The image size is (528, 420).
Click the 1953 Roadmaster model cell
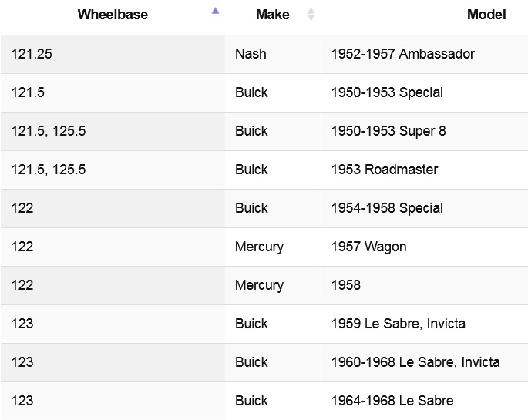tap(384, 170)
